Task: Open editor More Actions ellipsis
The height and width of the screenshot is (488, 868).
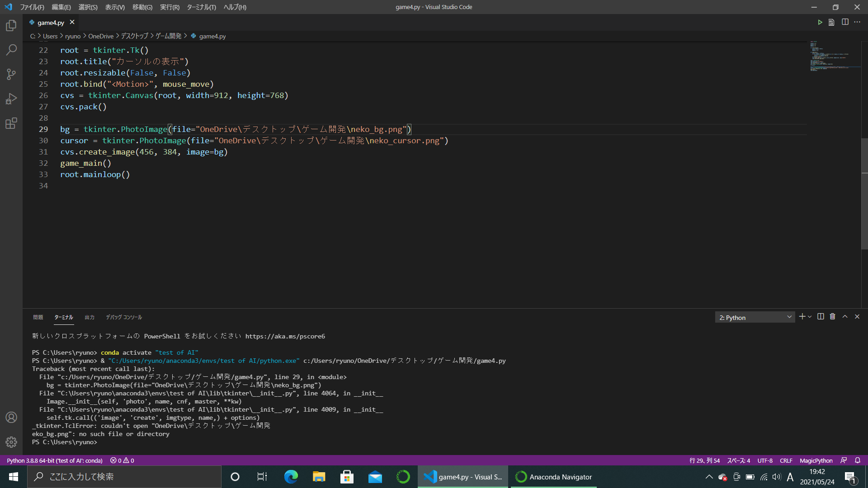Action: coord(857,22)
